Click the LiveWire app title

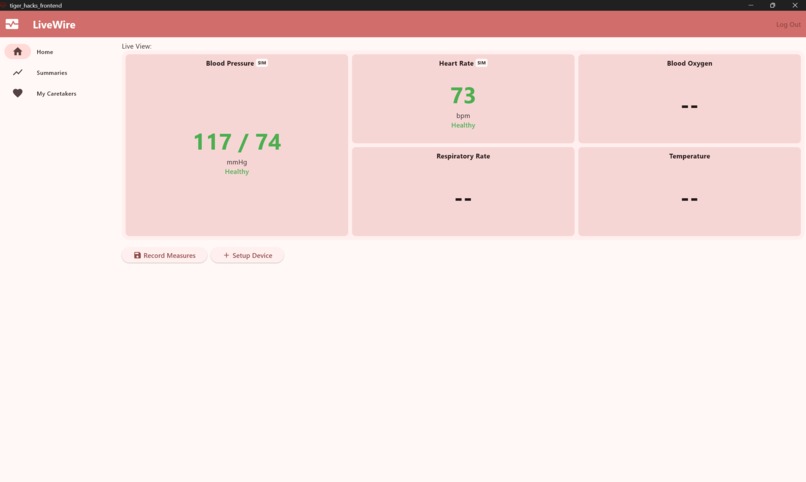click(54, 25)
